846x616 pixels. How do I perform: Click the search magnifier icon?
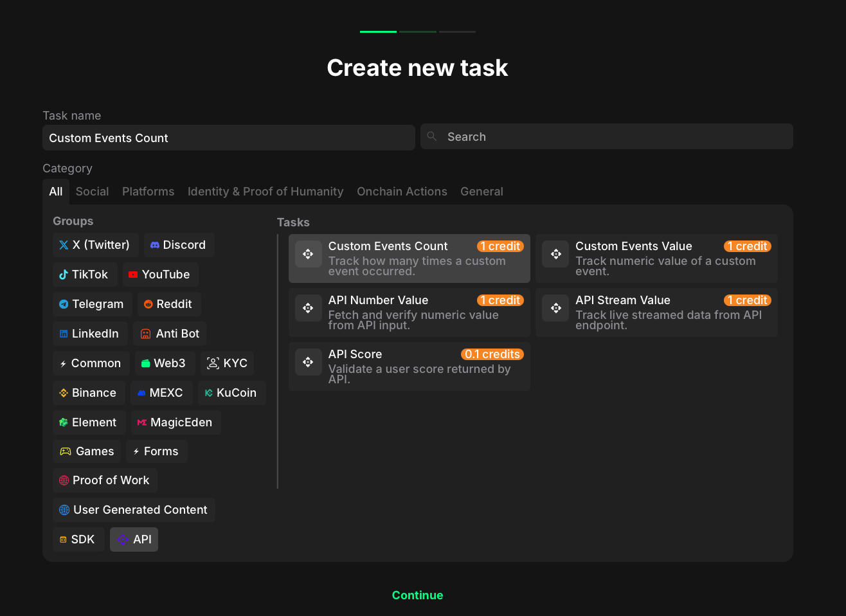pos(432,136)
